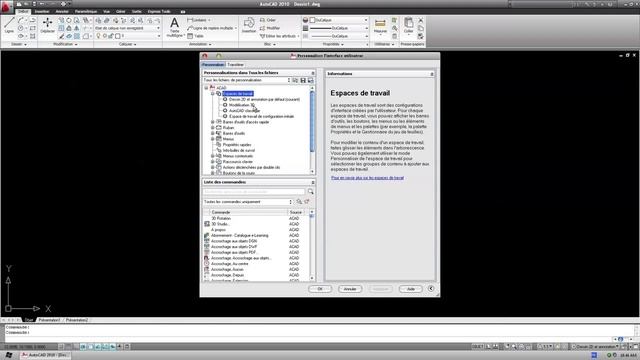Open 'Toutes les commandes uniquement' dropdown
640x360 pixels.
pos(248,202)
